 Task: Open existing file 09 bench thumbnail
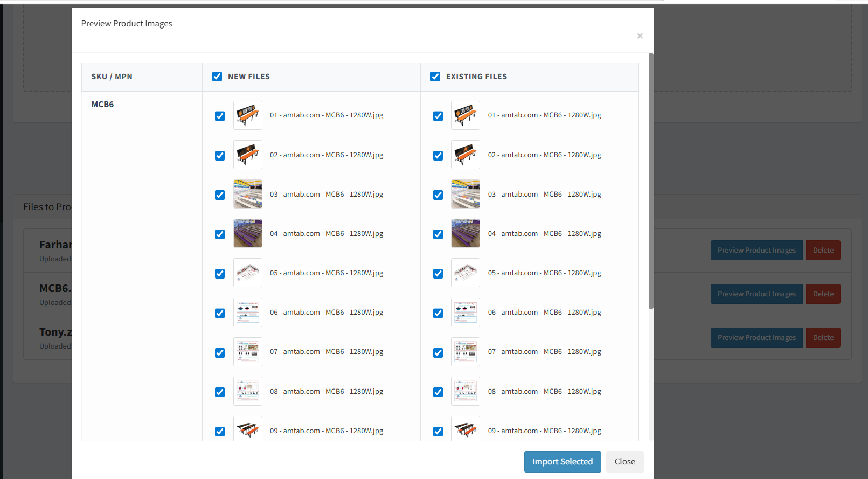tap(466, 429)
